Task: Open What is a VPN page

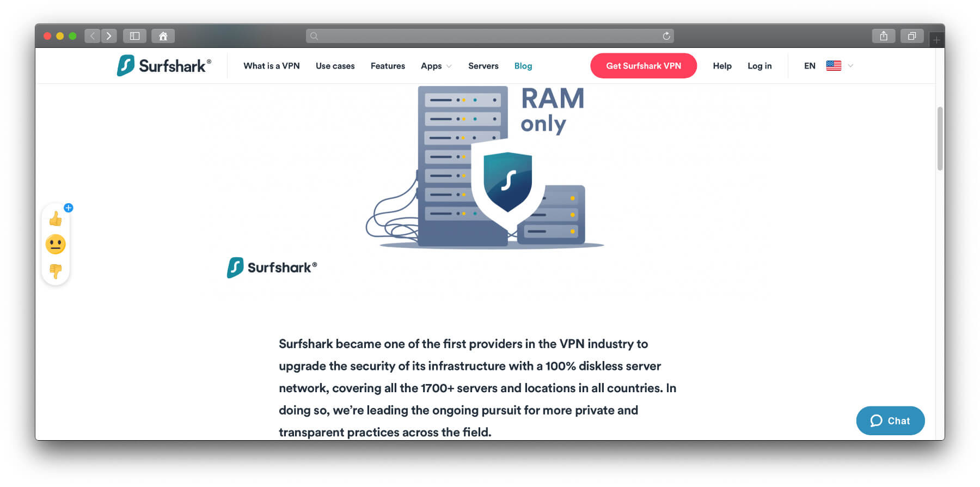Action: [272, 66]
